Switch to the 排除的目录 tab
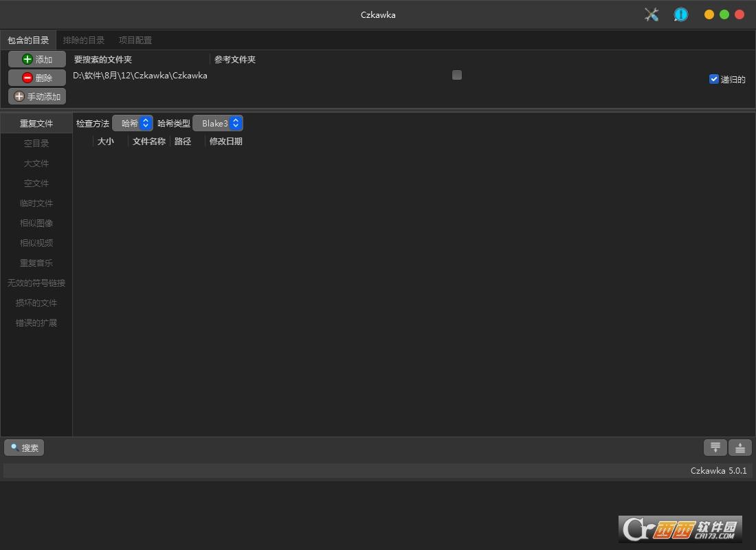This screenshot has width=756, height=550. [84, 40]
